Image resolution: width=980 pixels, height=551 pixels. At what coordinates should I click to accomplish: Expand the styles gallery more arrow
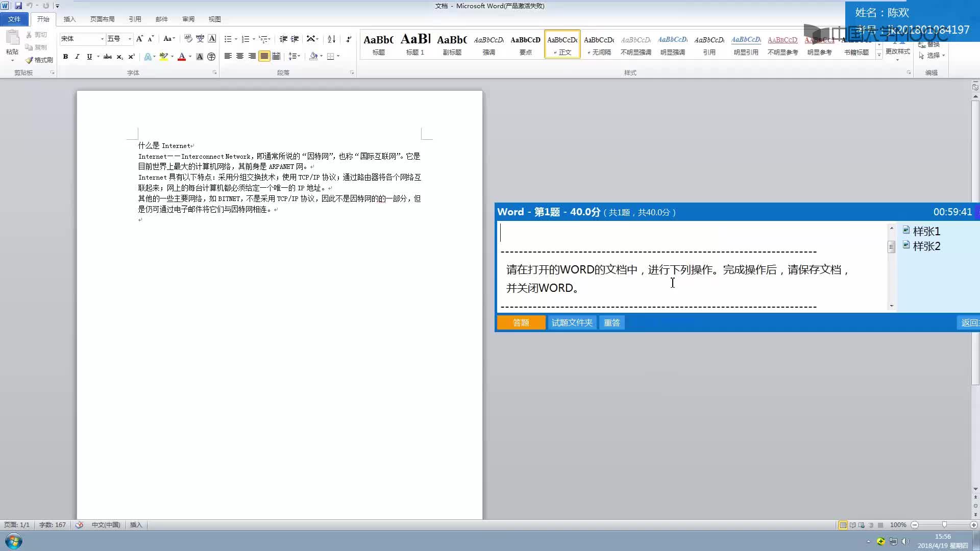(x=879, y=55)
